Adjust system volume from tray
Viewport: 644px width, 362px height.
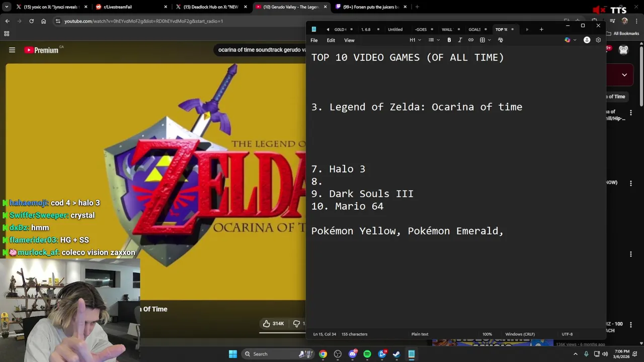(605, 354)
